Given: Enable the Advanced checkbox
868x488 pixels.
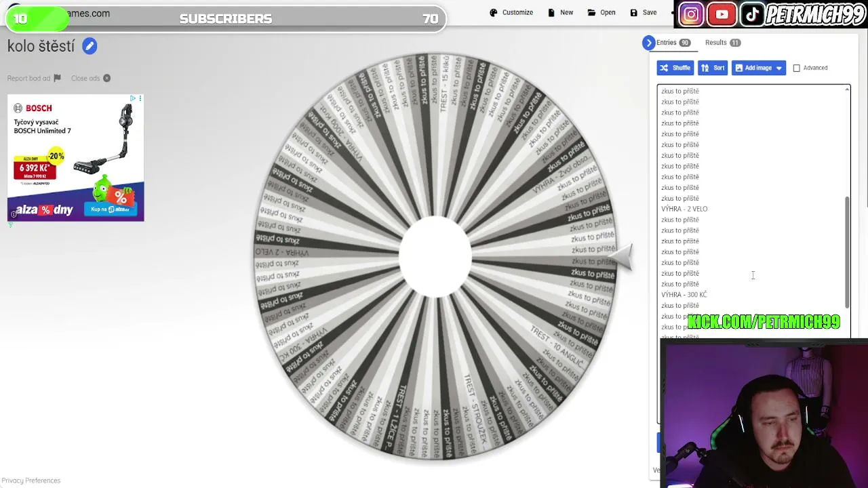Looking at the screenshot, I should (x=797, y=68).
